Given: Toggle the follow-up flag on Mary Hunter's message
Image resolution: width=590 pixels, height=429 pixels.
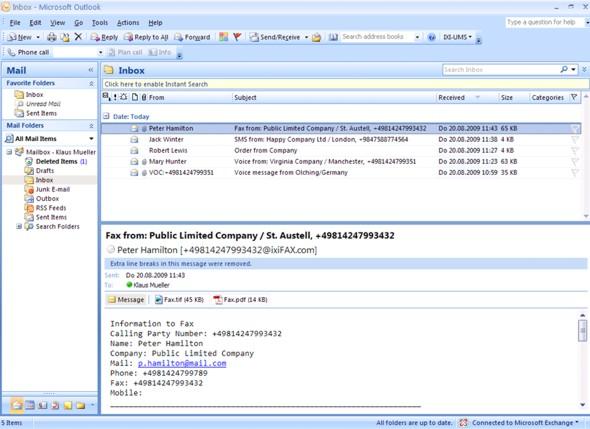Looking at the screenshot, I should pyautogui.click(x=575, y=161).
